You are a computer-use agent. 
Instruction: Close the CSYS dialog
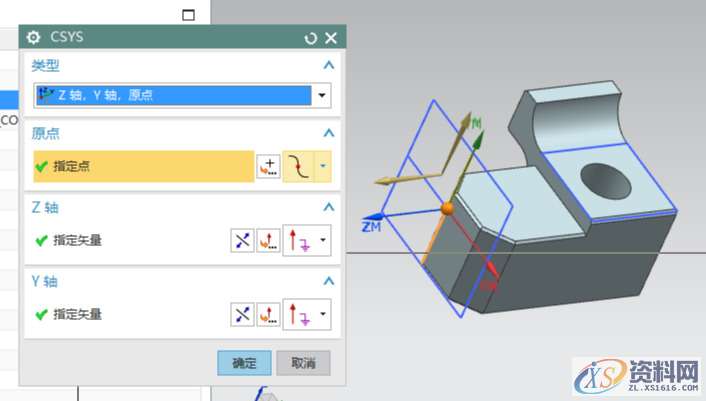(x=331, y=38)
